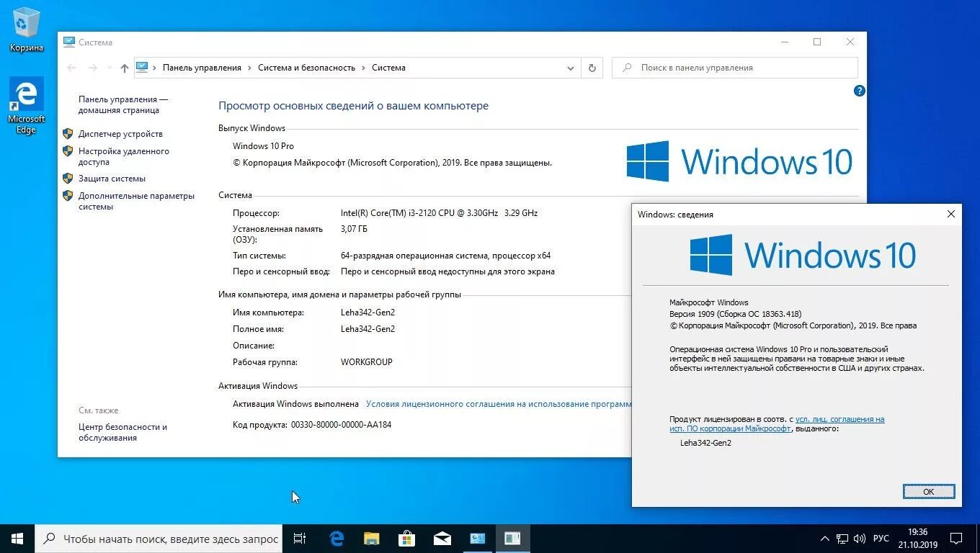This screenshot has height=553, width=980.
Task: Expand the chevron after Панель управления
Action: [249, 68]
